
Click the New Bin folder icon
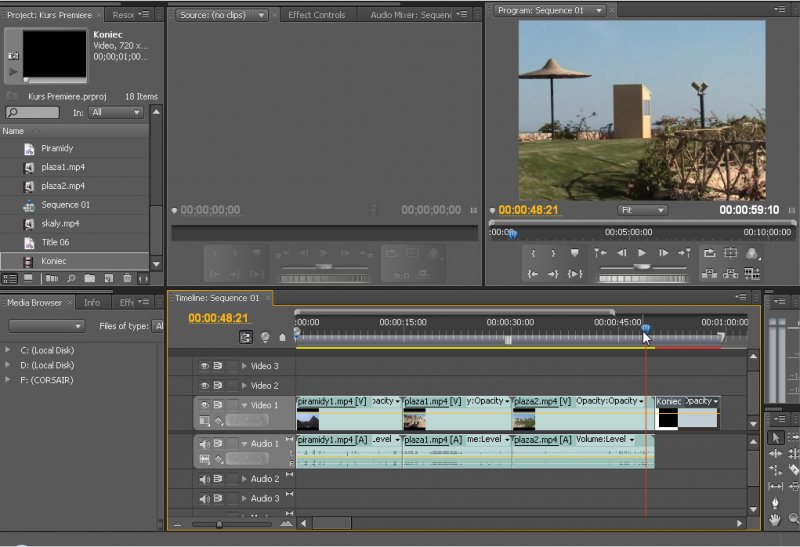90,278
